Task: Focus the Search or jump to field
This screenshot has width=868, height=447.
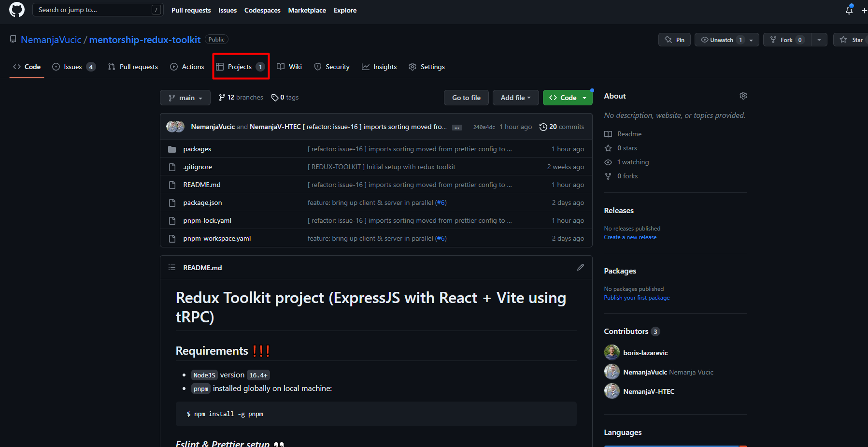Action: click(x=98, y=10)
